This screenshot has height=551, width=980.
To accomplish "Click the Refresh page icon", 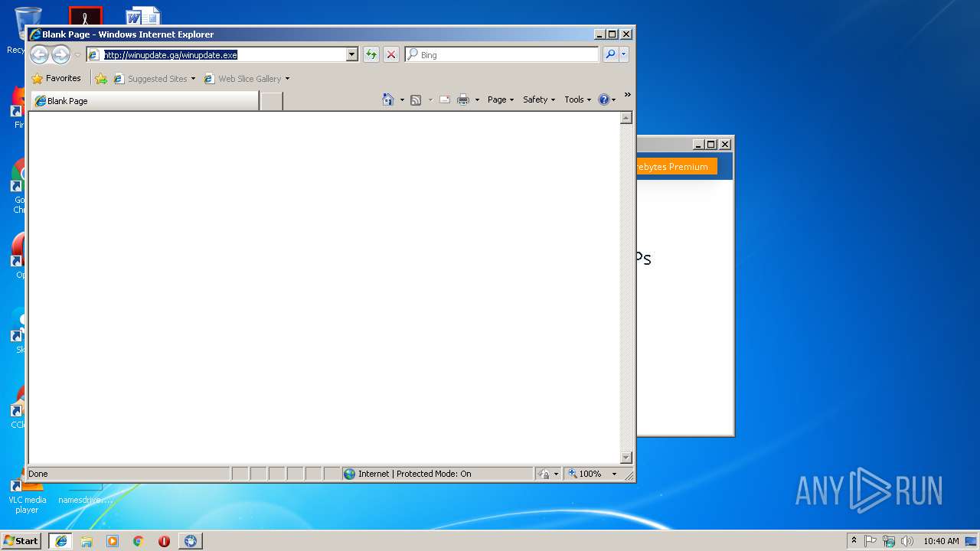I will click(371, 54).
